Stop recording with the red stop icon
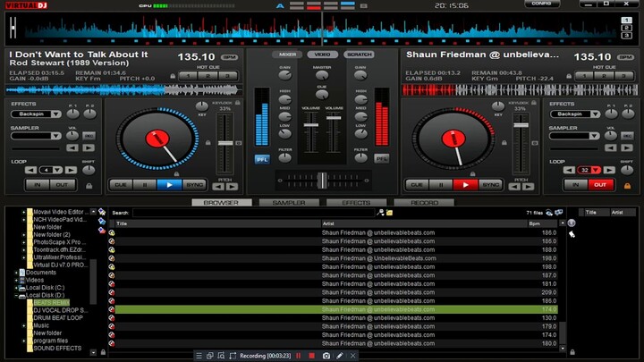Viewport: 644px width, 362px height. [311, 356]
